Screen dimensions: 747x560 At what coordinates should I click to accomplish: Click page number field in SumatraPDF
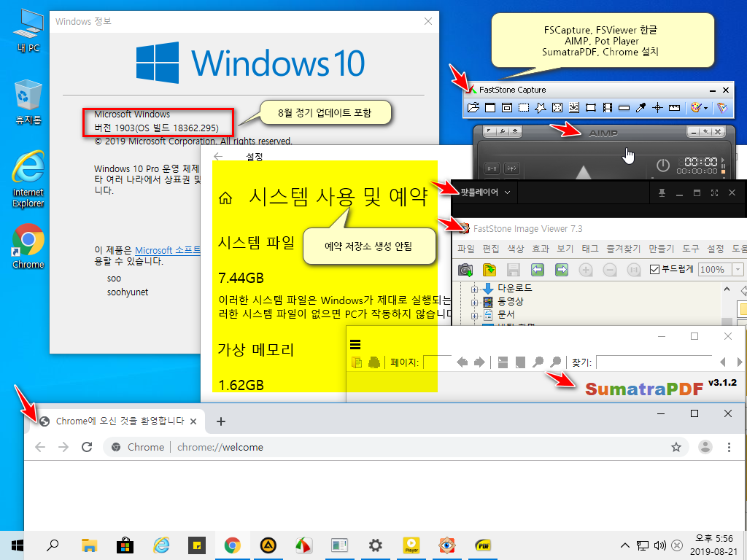pos(437,362)
